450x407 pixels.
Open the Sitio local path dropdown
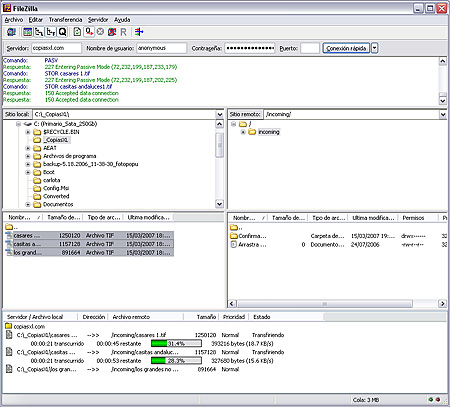[x=219, y=114]
